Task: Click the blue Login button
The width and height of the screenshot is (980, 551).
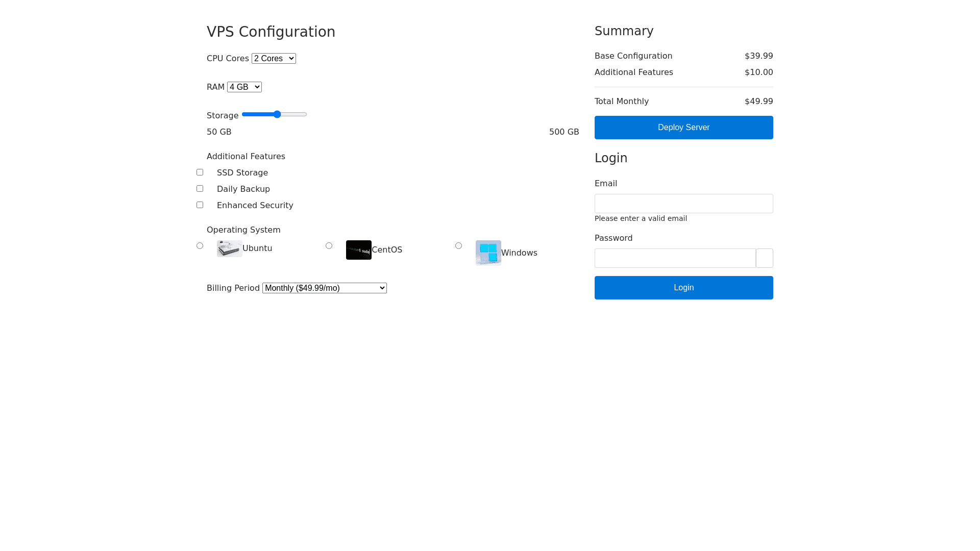Action: point(683,288)
